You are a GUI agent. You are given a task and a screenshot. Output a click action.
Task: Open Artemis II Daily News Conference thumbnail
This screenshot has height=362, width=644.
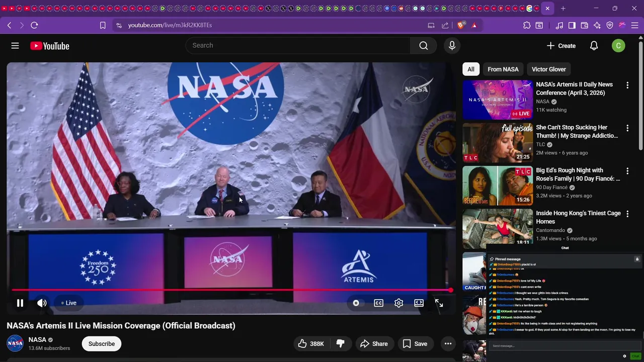[x=498, y=100]
